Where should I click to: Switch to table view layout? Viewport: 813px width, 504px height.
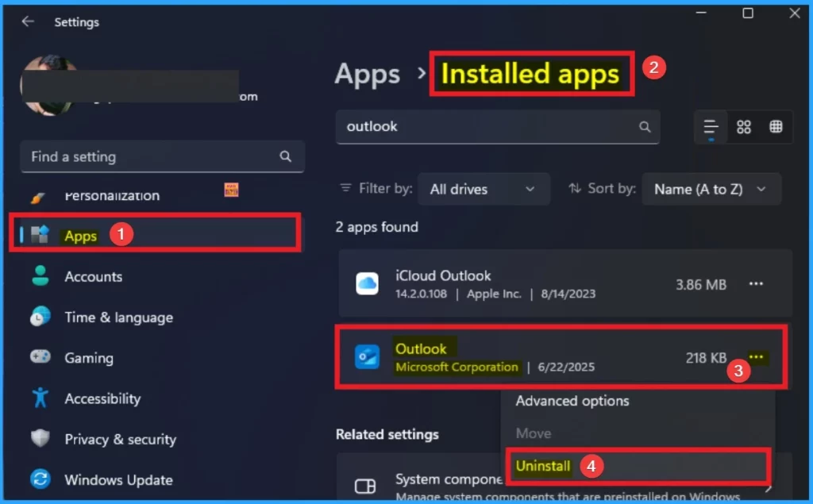(x=776, y=126)
